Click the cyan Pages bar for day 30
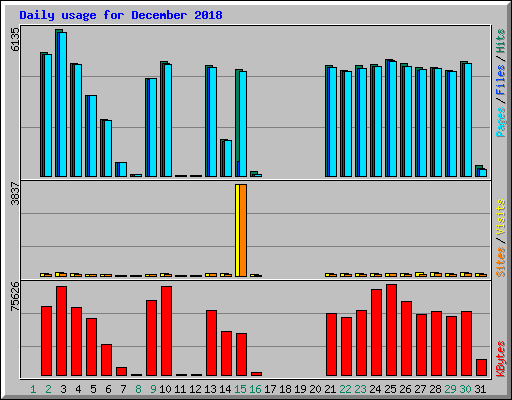Image resolution: width=512 pixels, height=400 pixels. [x=468, y=120]
